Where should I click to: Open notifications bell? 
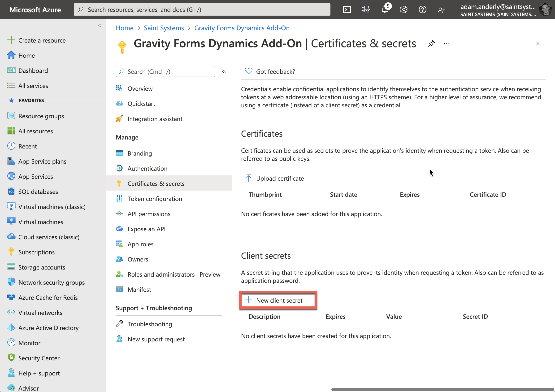point(385,10)
